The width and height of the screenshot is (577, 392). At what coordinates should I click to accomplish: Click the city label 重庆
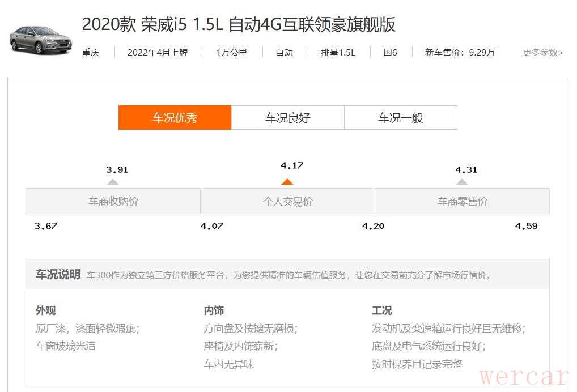coord(91,53)
